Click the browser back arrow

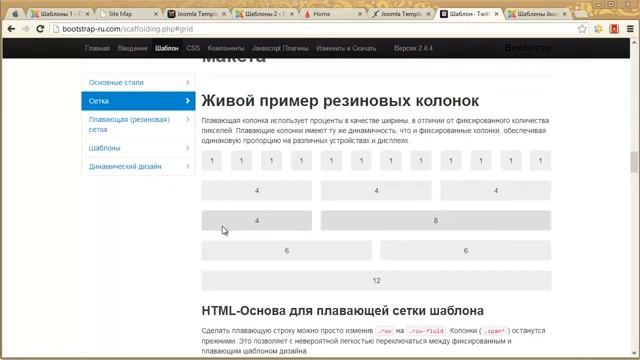click(11, 29)
